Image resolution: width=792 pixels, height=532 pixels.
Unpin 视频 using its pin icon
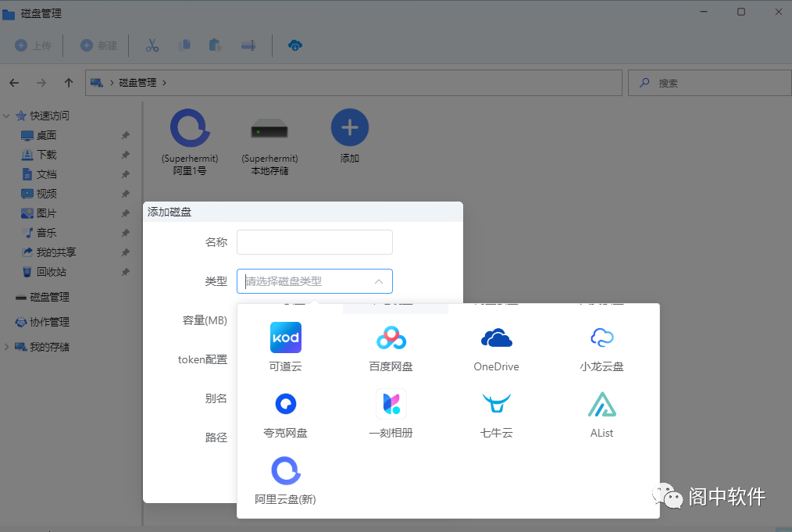(x=125, y=194)
